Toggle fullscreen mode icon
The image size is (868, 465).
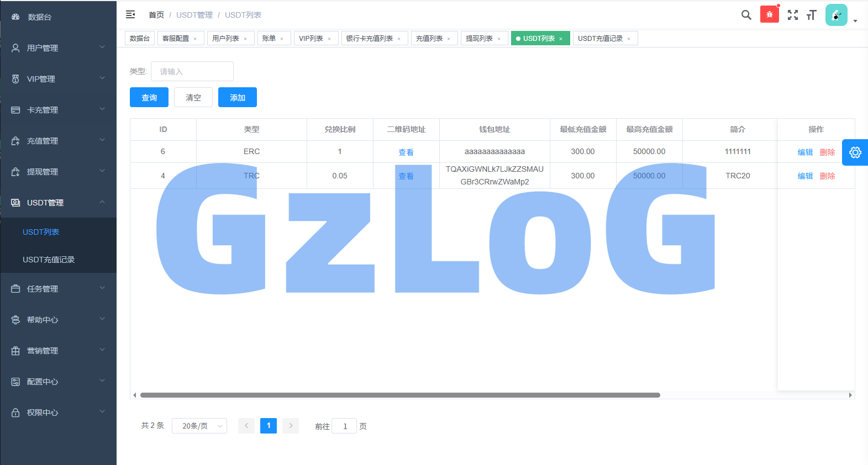point(792,15)
